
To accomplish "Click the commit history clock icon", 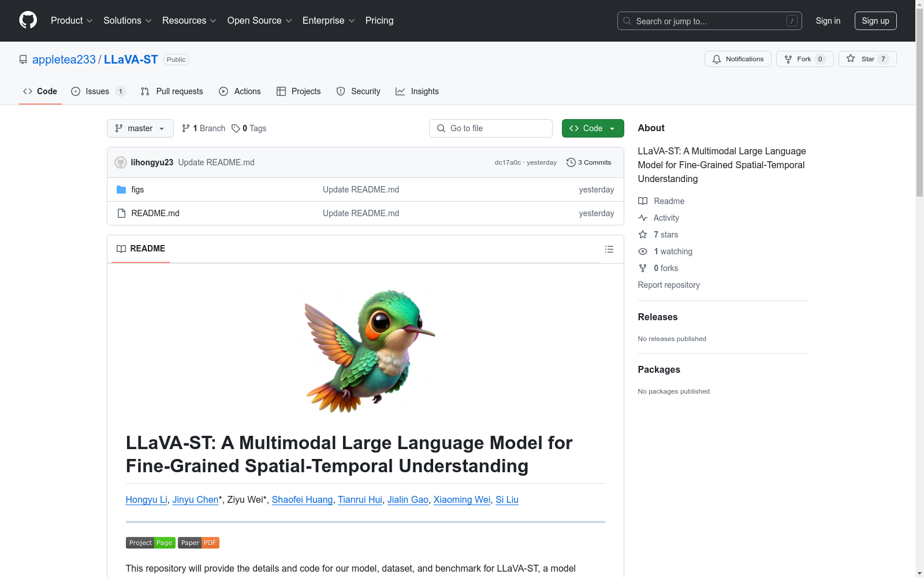I will (571, 162).
